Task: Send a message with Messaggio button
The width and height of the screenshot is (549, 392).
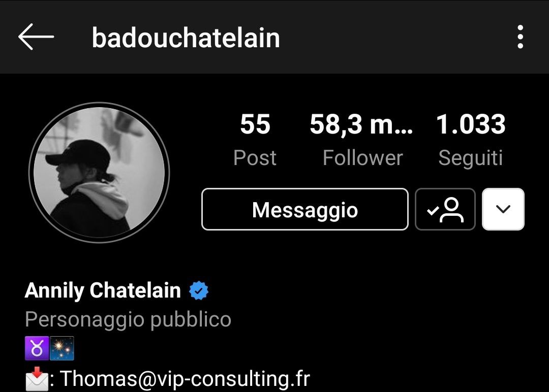Action: 305,209
